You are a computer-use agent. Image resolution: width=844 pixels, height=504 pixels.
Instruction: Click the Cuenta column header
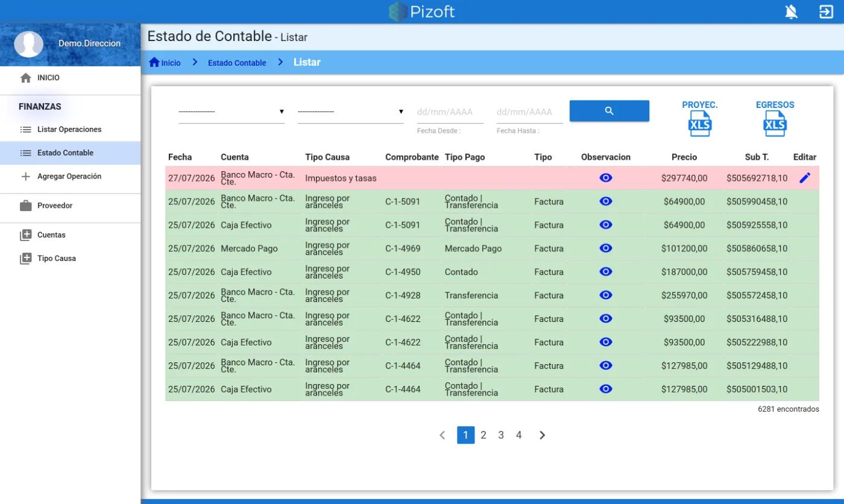tap(235, 157)
